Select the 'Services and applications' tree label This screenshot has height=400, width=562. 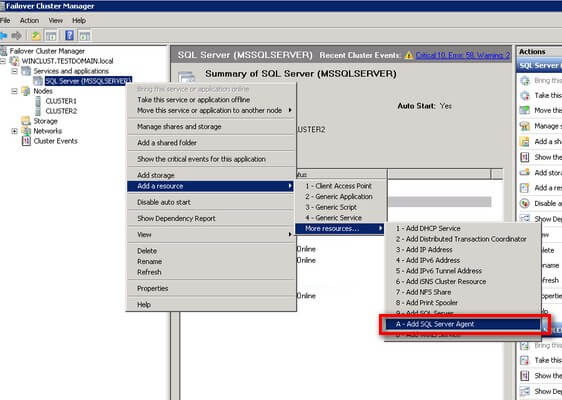(71, 71)
